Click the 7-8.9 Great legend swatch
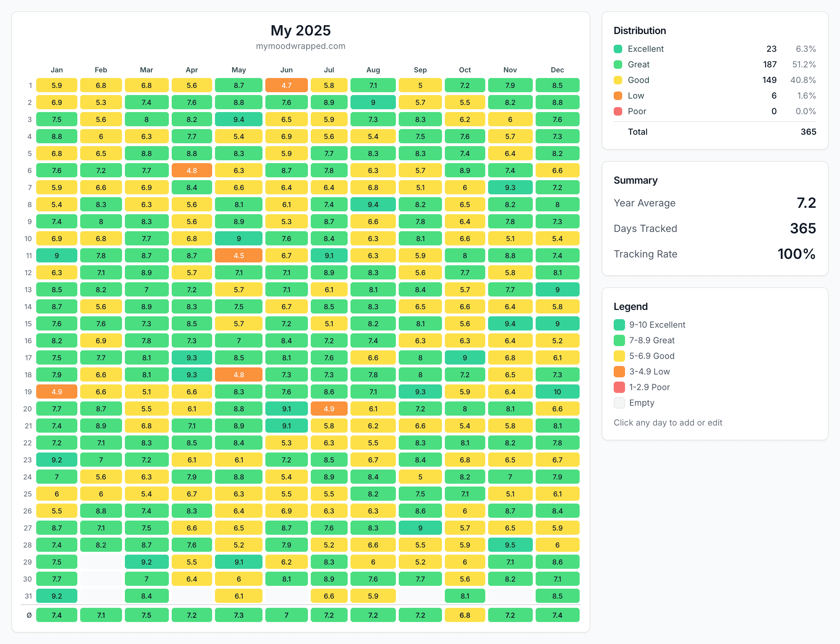840x644 pixels. 619,340
